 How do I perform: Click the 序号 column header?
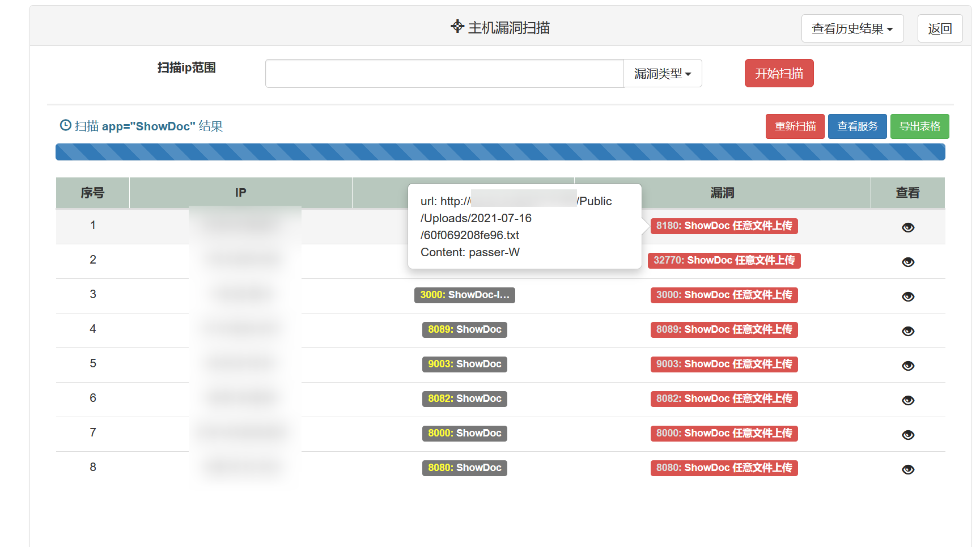click(92, 193)
